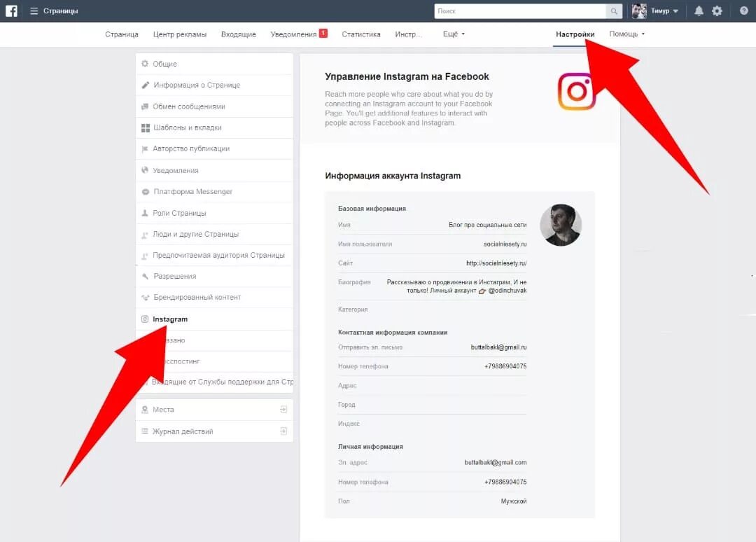Open Общие settings section
This screenshot has width=756, height=542.
coord(215,64)
